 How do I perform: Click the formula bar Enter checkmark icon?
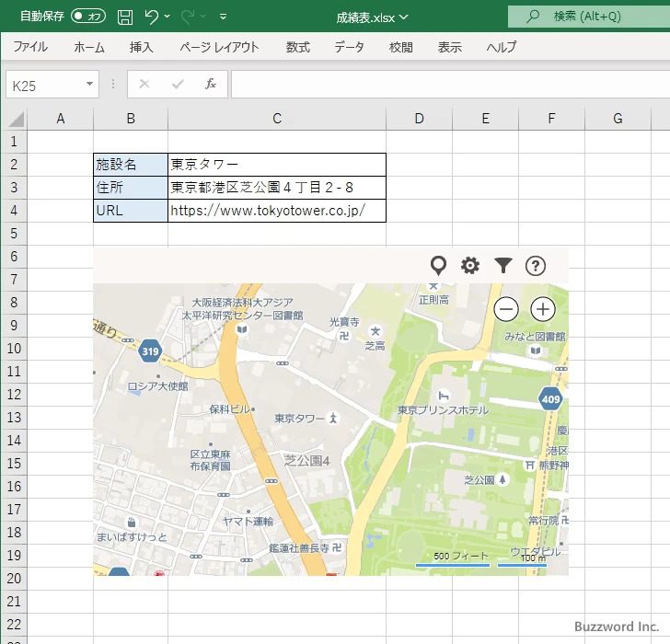pos(178,84)
